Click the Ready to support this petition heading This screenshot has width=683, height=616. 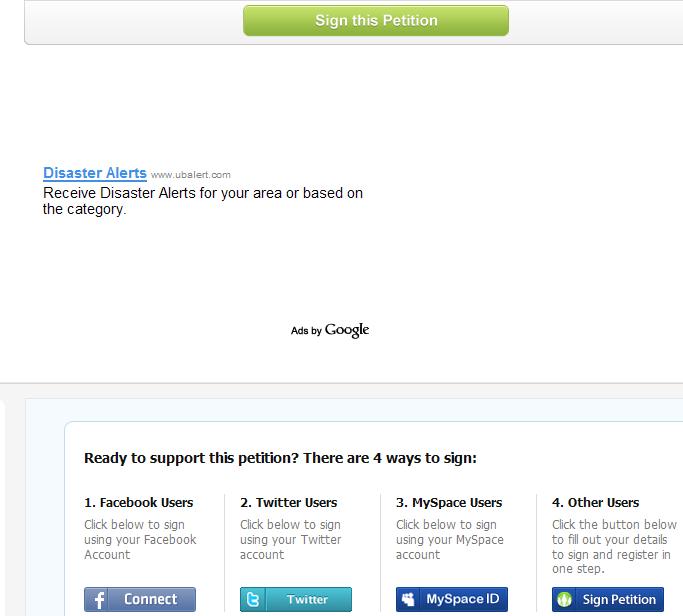280,458
